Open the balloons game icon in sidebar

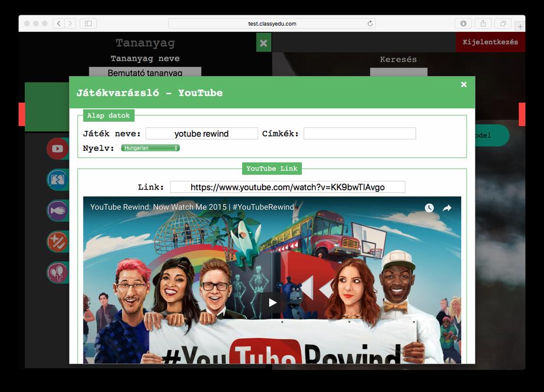click(x=57, y=272)
